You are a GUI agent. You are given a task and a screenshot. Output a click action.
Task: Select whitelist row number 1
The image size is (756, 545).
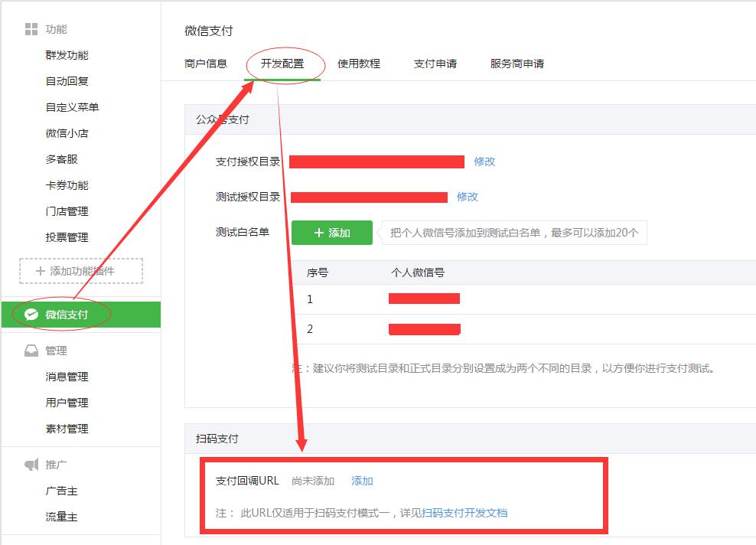coord(525,299)
